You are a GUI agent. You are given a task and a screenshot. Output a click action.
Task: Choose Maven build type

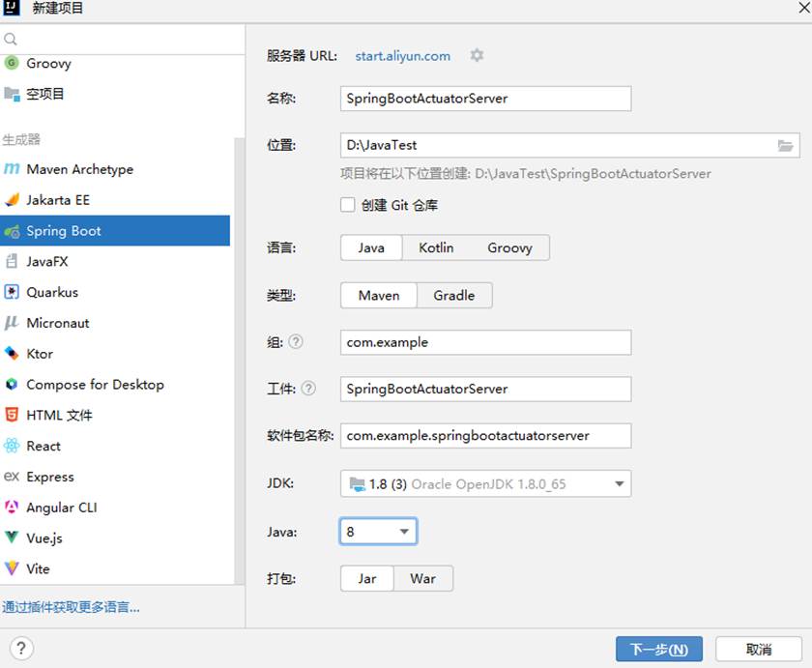tap(379, 295)
